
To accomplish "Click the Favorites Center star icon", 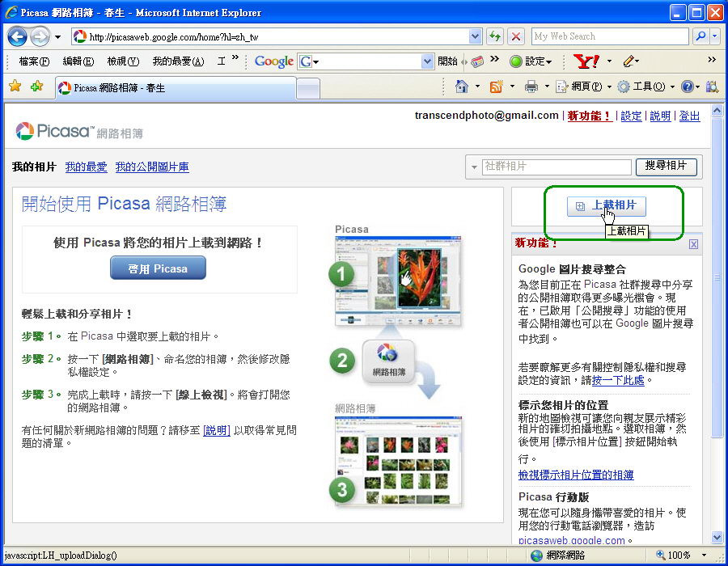I will tap(15, 86).
